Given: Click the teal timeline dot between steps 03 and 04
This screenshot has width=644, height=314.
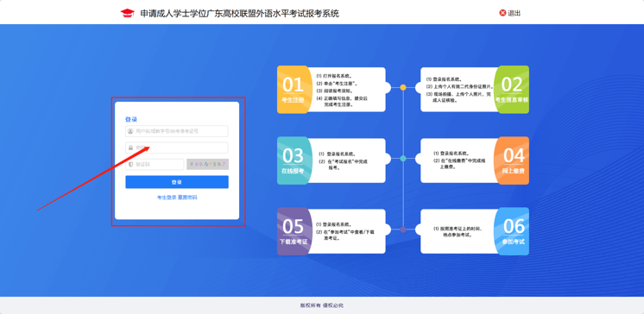Looking at the screenshot, I should [x=403, y=159].
